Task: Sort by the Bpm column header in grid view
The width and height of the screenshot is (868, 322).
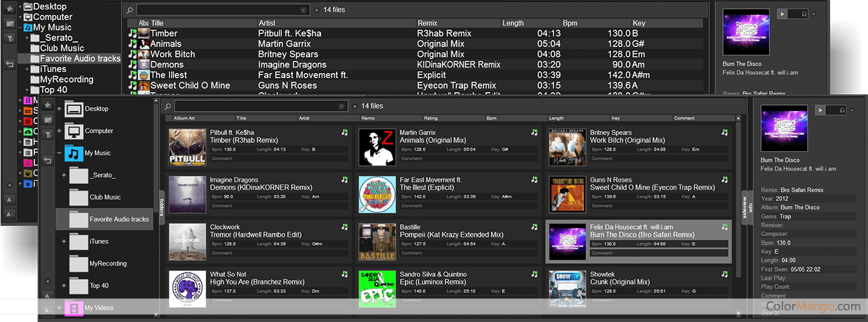Action: coord(492,118)
